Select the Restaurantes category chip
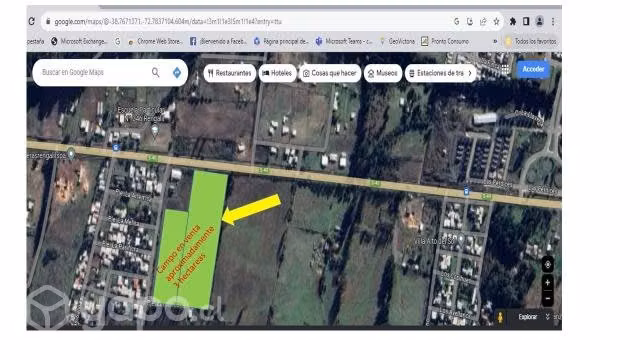This screenshot has height=360, width=640. click(229, 73)
